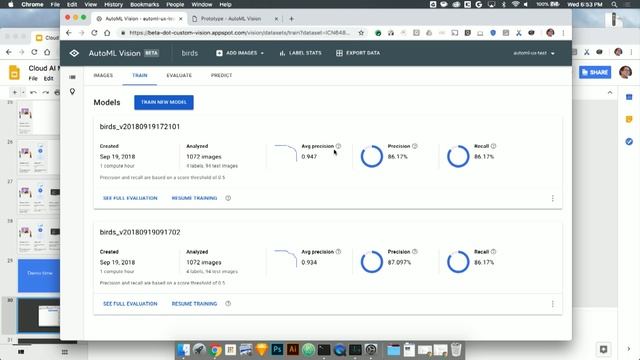
Task: See full evaluation for birds_v20180919091702
Action: (130, 304)
